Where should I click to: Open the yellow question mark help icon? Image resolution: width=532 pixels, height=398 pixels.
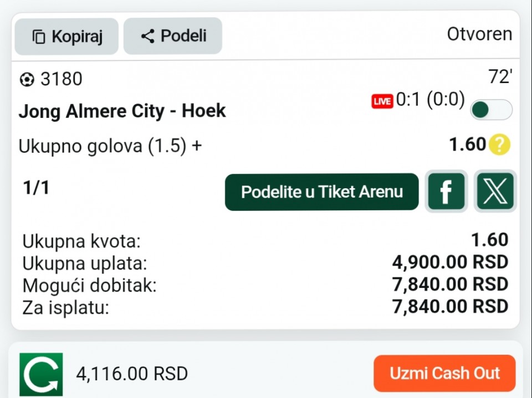499,145
